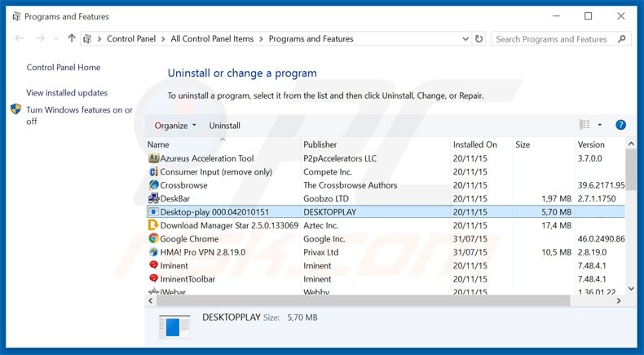Expand the chevron after All Control Panel Items
Screen dimensions: 644x355
[x=261, y=39]
